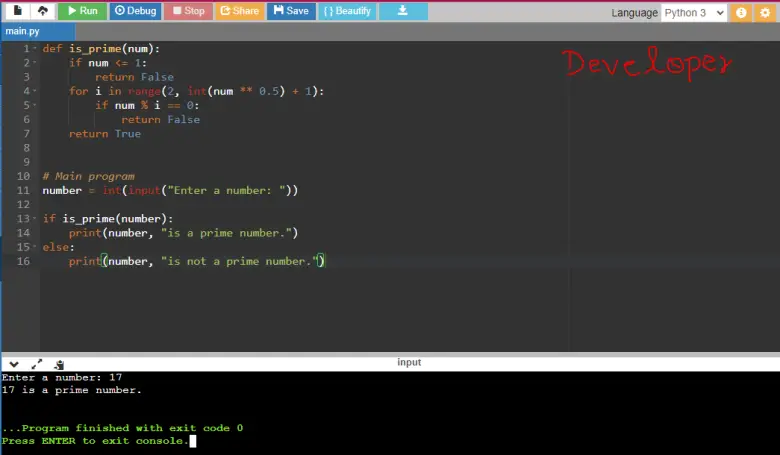Click the clear console icon
Viewport: 780px width, 455px height.
[x=60, y=364]
